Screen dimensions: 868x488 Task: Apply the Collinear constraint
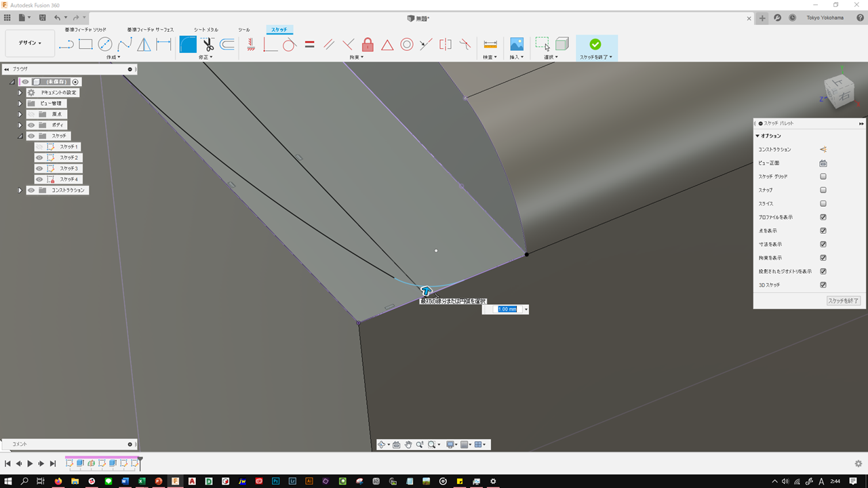[x=426, y=45]
